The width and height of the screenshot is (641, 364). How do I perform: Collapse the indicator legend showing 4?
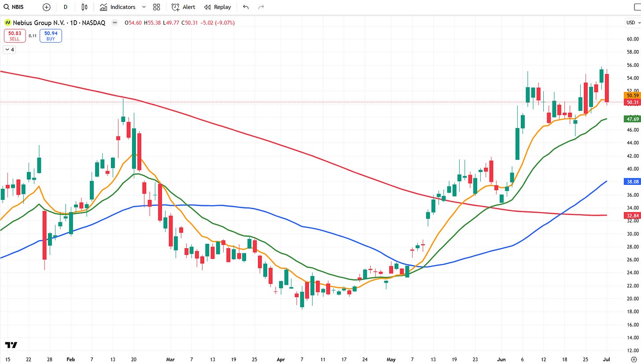[9, 50]
